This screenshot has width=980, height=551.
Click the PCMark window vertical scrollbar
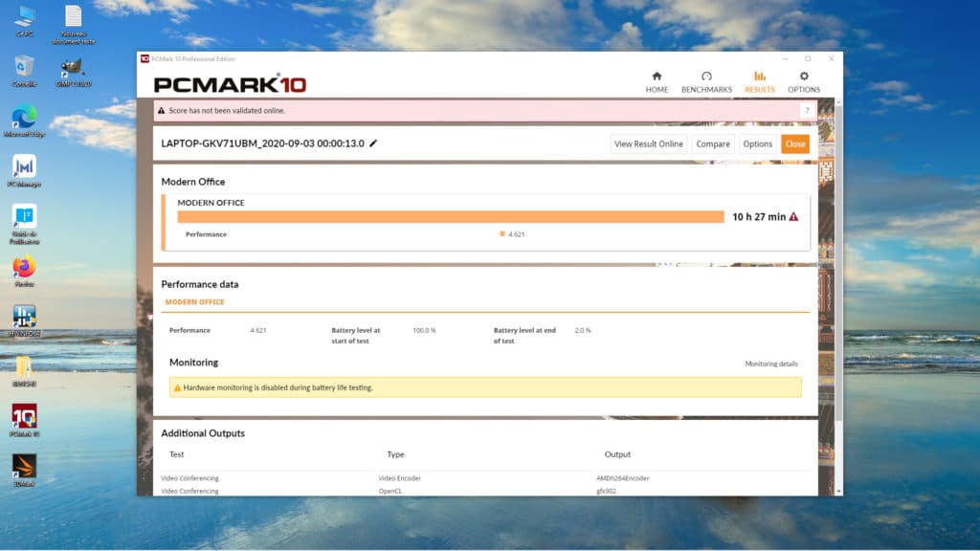[x=838, y=262]
